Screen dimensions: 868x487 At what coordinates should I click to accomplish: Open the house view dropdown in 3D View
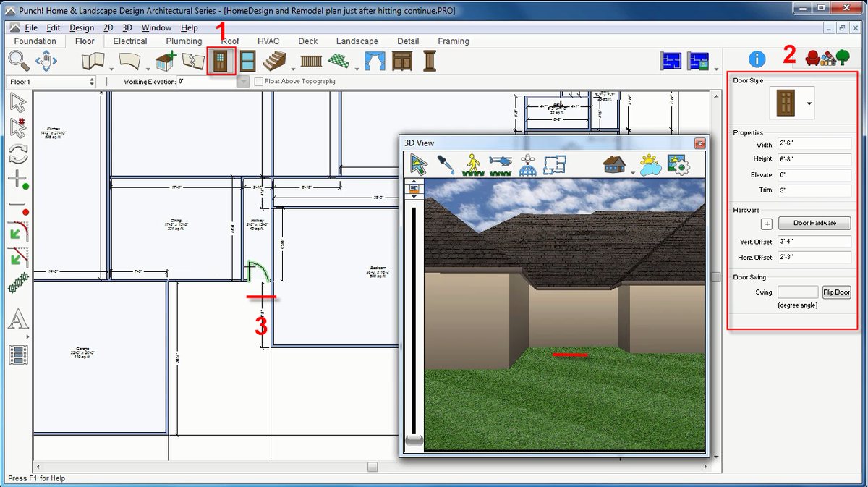click(633, 172)
